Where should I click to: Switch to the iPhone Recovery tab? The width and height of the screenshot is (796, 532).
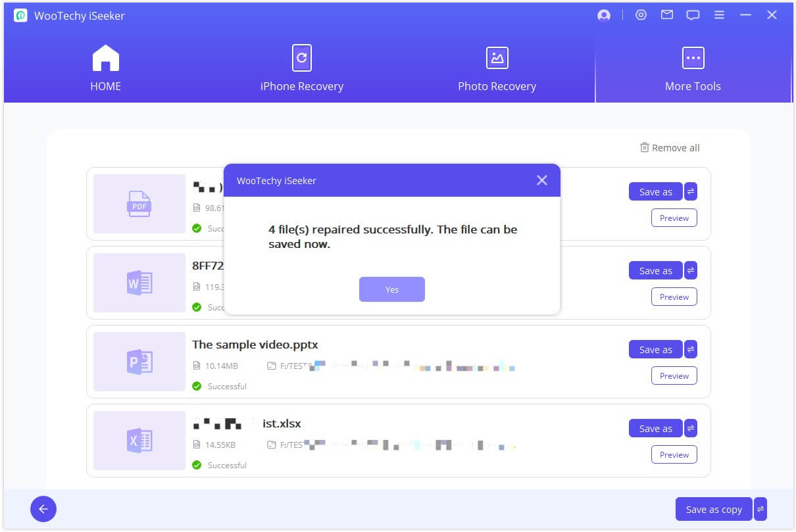pyautogui.click(x=301, y=68)
